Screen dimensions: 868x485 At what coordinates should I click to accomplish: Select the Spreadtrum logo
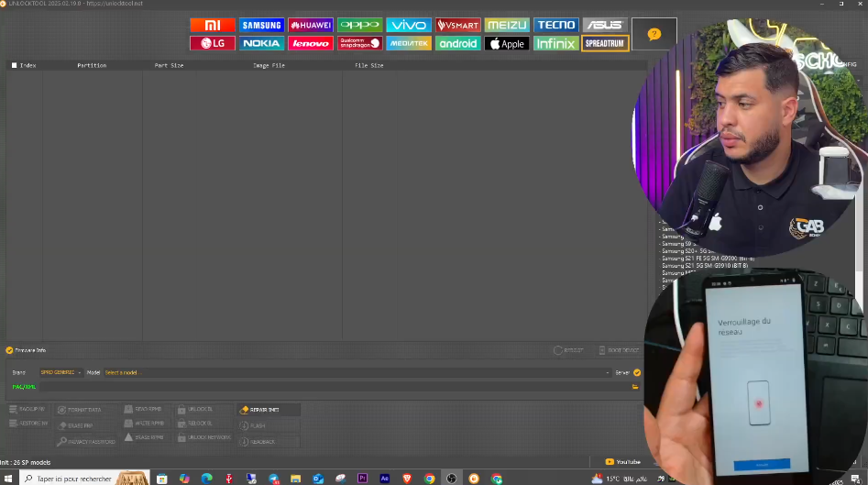tap(605, 43)
